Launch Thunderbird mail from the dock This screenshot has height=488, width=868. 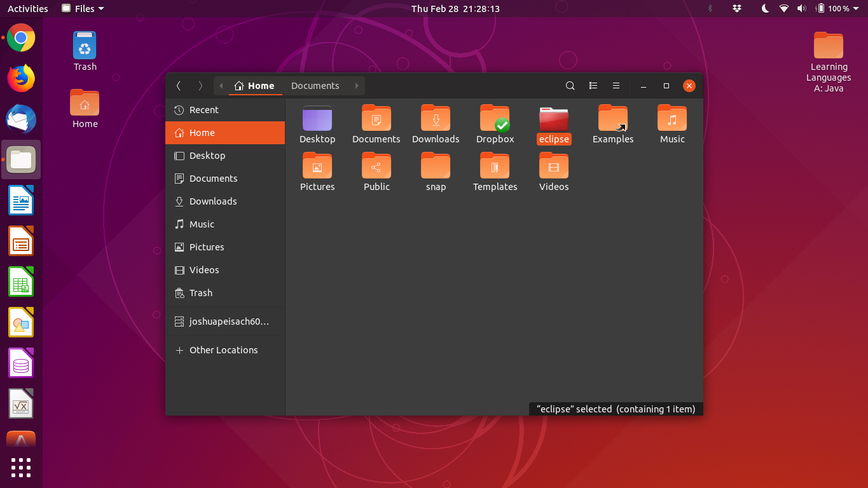pos(21,119)
